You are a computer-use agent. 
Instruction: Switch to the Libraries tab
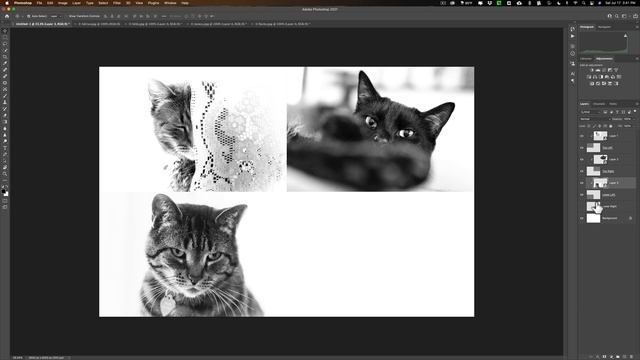(x=586, y=59)
